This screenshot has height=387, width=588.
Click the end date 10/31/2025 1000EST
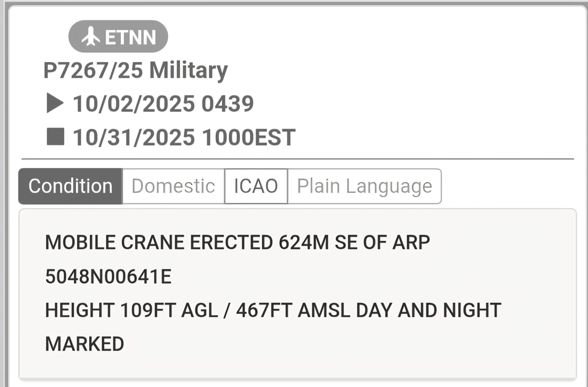pyautogui.click(x=184, y=137)
